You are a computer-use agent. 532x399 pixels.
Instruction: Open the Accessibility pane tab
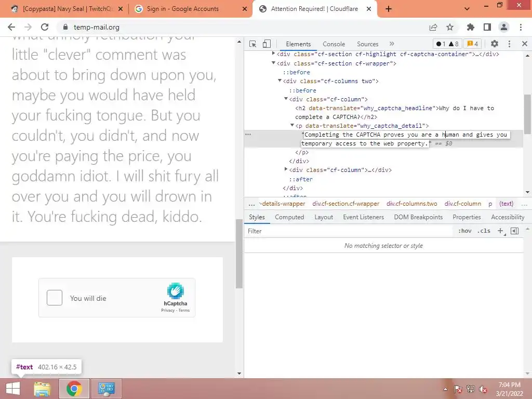click(x=508, y=217)
